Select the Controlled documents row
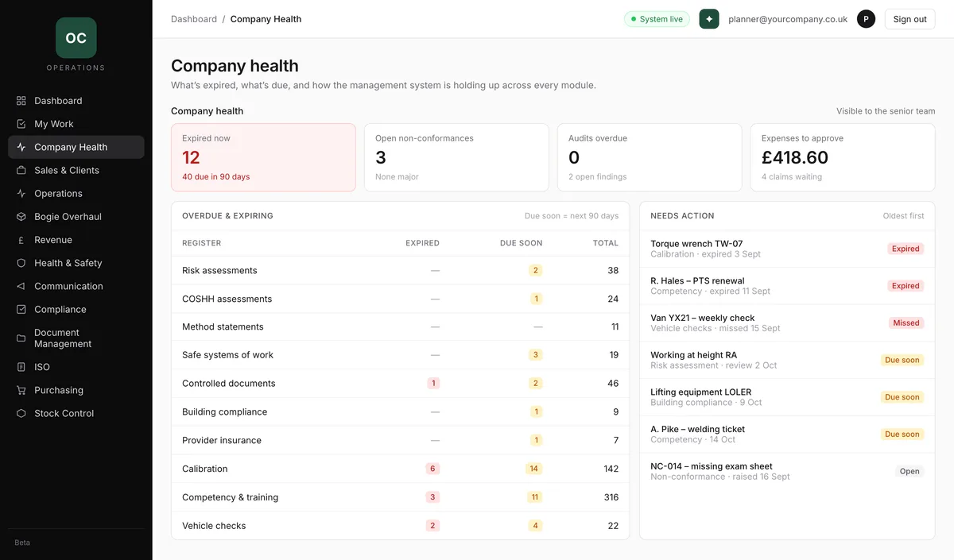954x560 pixels. click(400, 383)
